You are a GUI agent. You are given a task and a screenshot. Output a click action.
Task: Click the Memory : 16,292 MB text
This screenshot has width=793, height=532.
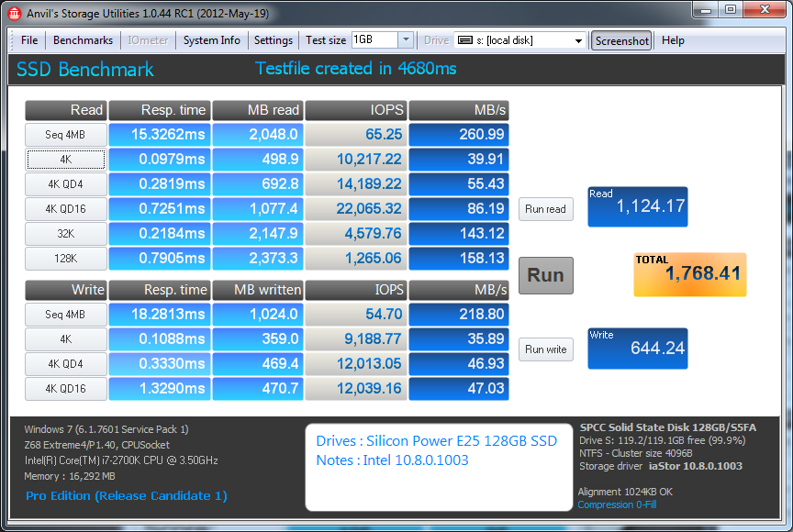tap(70, 476)
